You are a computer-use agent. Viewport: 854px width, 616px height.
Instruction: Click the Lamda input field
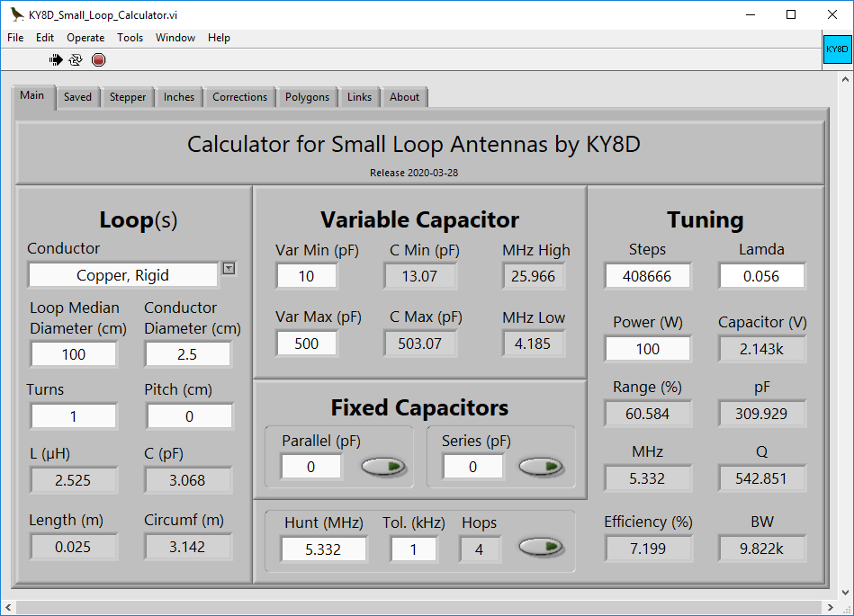click(x=761, y=276)
